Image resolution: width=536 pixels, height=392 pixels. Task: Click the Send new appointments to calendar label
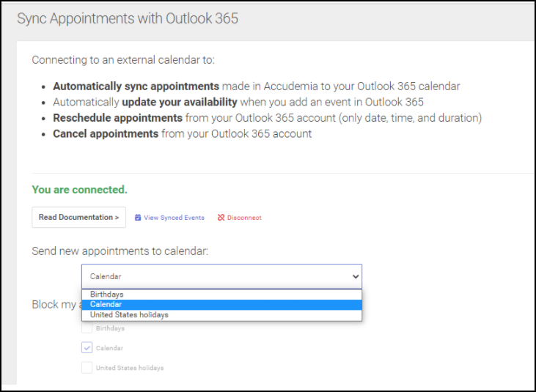120,251
